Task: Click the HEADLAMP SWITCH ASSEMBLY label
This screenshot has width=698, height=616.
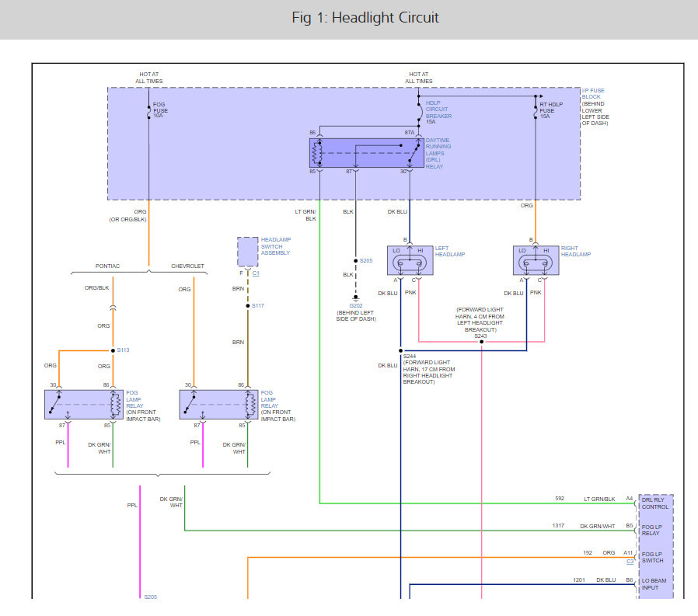Action: coord(276,246)
